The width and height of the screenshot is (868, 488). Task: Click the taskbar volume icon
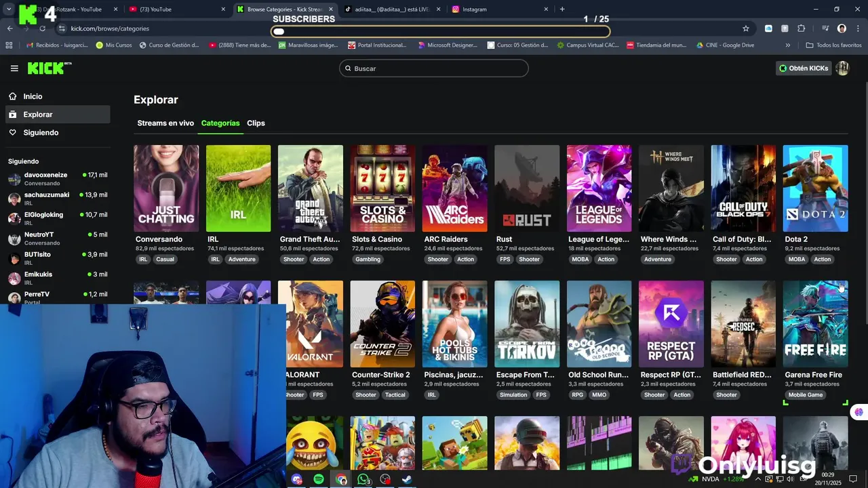click(790, 479)
